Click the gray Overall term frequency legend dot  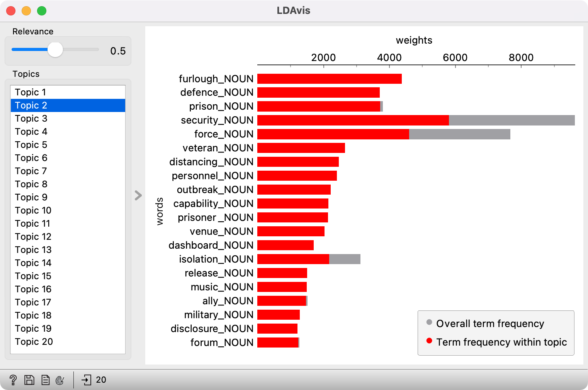pos(429,322)
